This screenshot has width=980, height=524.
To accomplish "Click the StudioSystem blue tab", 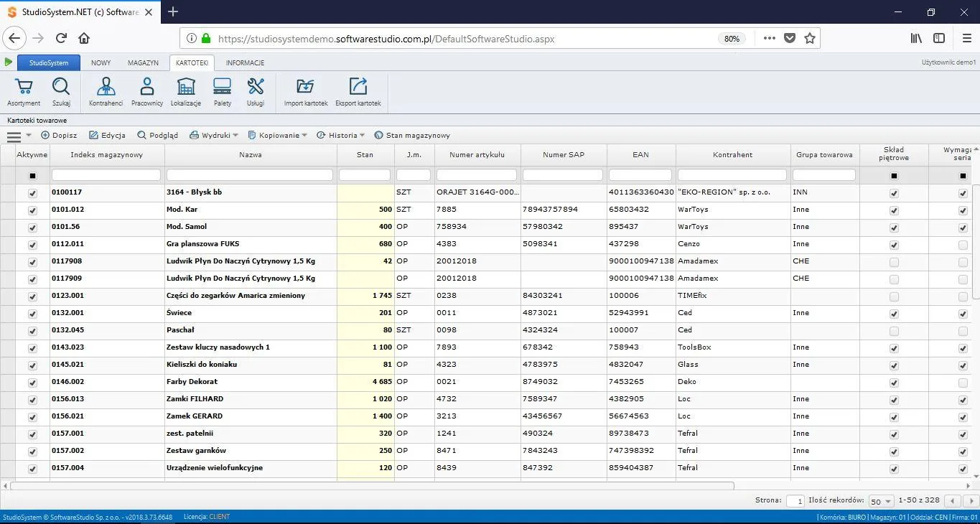I will pos(49,63).
